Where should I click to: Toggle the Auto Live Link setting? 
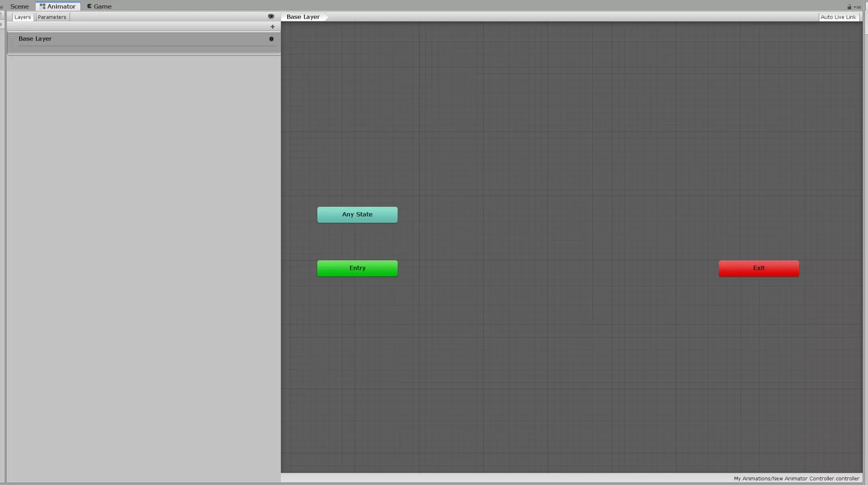coord(839,17)
